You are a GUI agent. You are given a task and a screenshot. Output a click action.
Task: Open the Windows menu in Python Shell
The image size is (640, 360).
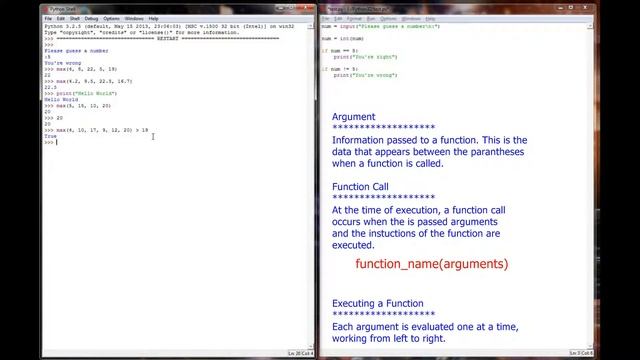tap(134, 19)
